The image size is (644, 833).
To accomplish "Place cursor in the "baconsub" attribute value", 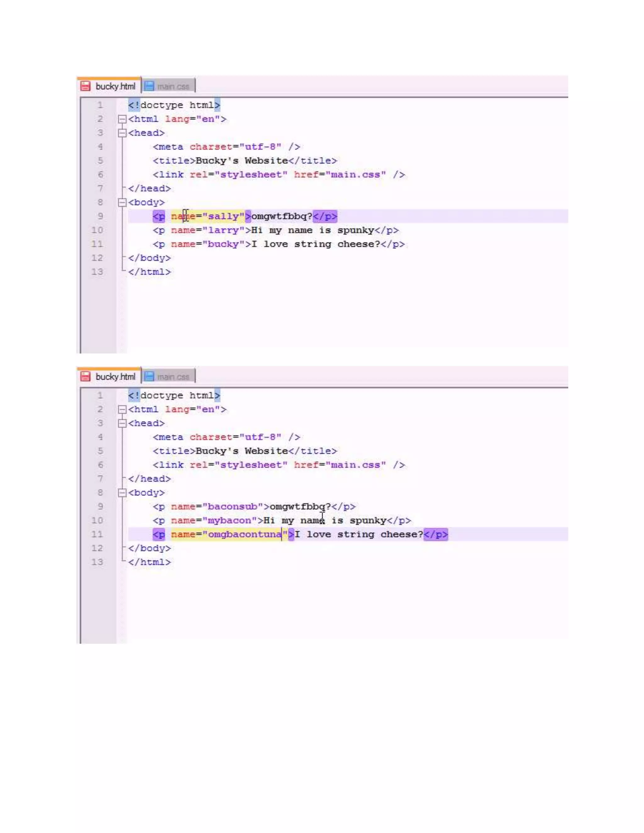I will 232,506.
